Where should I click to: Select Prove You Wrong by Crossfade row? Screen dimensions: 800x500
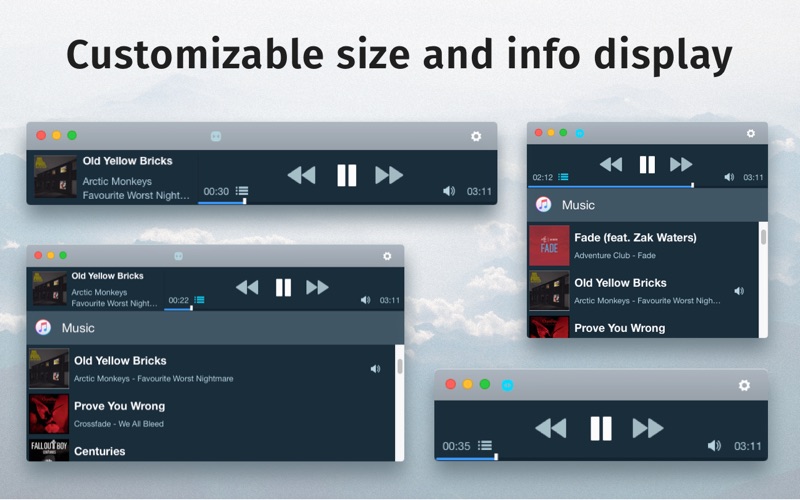click(x=211, y=414)
